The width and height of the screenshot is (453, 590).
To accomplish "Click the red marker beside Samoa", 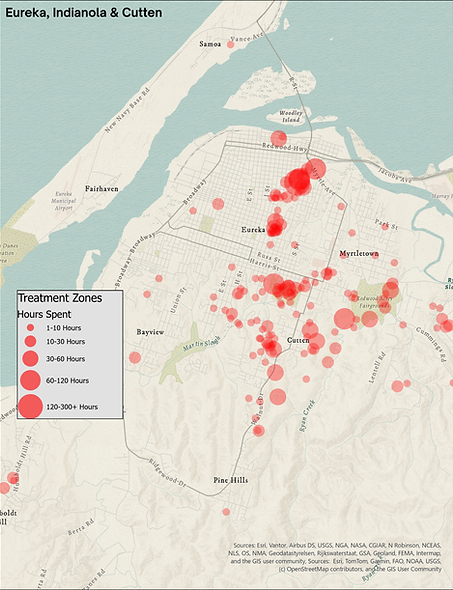I will (x=231, y=45).
